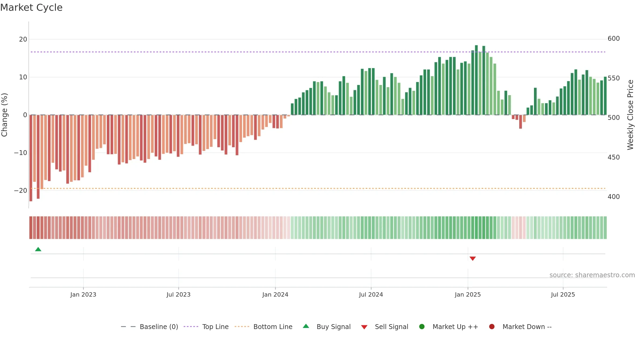Screen dimensions: 644x362
Task: Click the Weekly Close Price axis title
Action: pyautogui.click(x=630, y=115)
